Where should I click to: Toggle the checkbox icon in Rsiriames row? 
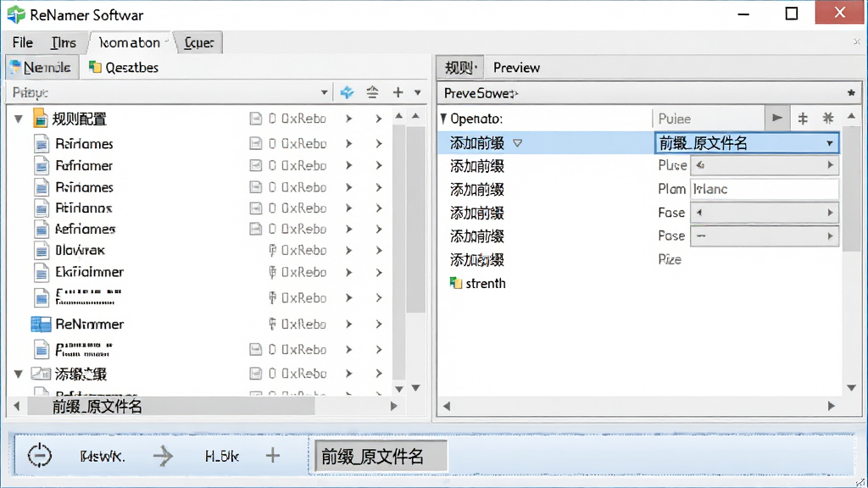click(x=255, y=187)
